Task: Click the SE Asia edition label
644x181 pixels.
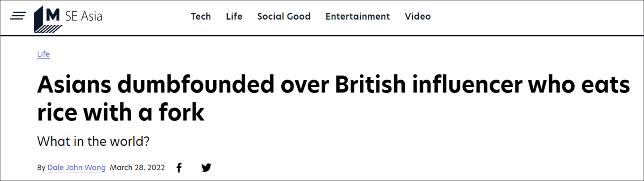Action: 84,16
